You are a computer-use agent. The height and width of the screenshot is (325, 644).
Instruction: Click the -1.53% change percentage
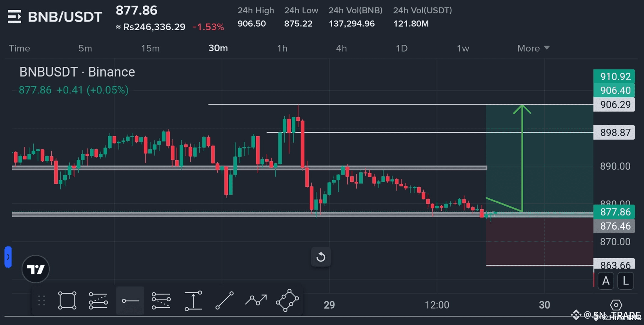tap(208, 27)
